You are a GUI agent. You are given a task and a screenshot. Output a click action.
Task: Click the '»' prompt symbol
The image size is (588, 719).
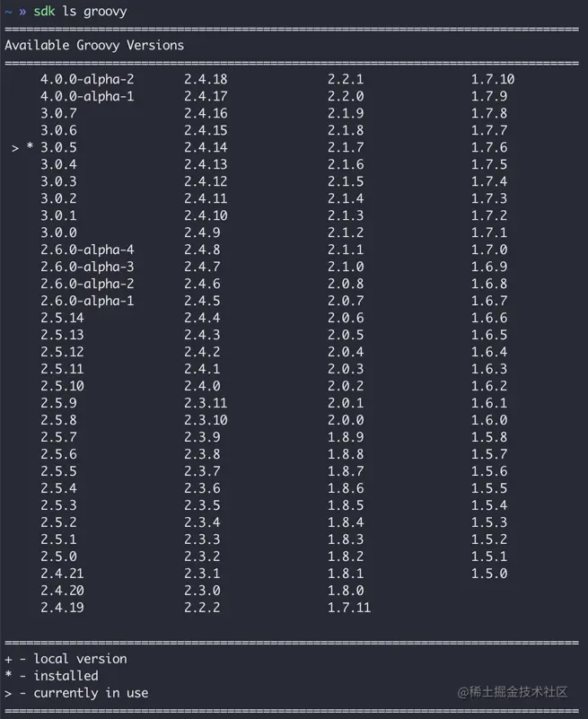pos(22,12)
